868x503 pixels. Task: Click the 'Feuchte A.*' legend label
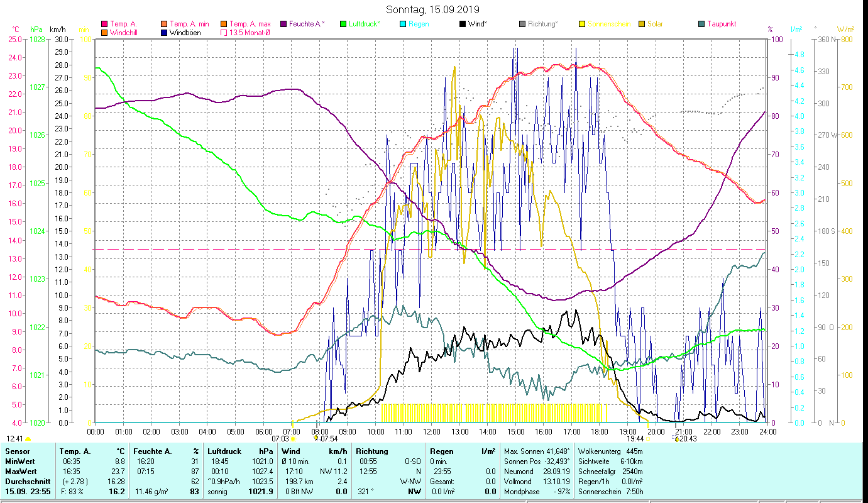[307, 24]
